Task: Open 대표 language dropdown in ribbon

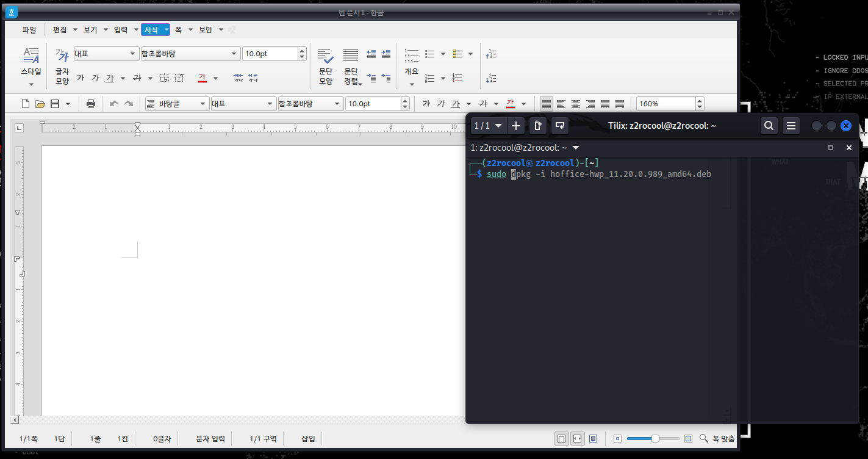Action: 106,54
